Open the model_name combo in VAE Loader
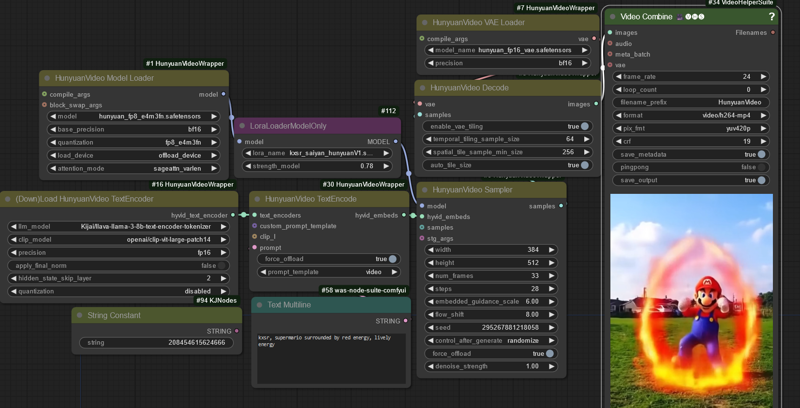 (508, 50)
